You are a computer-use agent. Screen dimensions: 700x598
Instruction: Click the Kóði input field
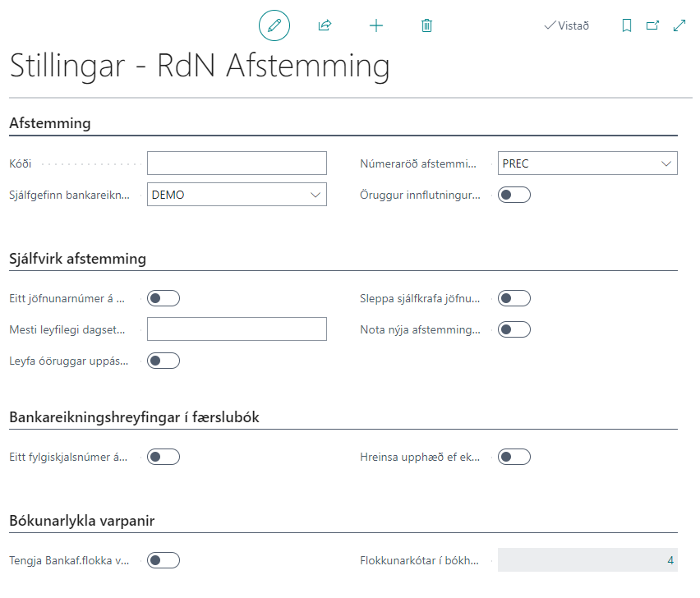click(237, 163)
